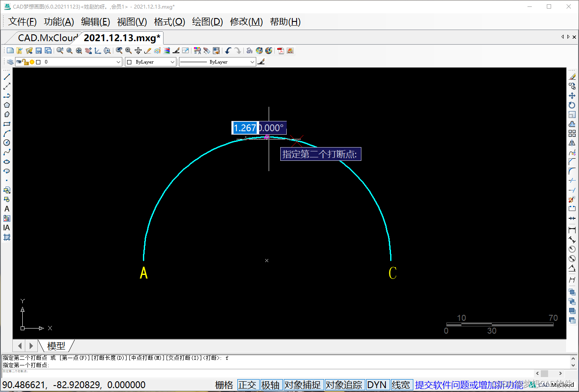Toggle 栅格 grid display
Viewport: 579px width, 392px height.
[x=224, y=385]
